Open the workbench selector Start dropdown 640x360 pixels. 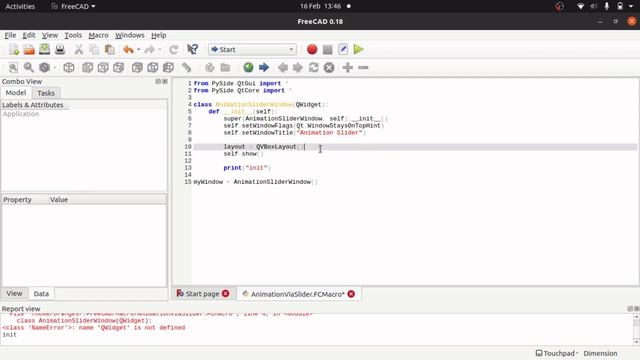coord(252,49)
